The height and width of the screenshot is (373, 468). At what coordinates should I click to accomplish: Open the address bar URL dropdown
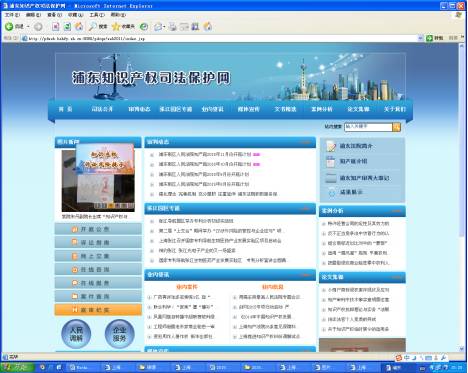click(420, 38)
